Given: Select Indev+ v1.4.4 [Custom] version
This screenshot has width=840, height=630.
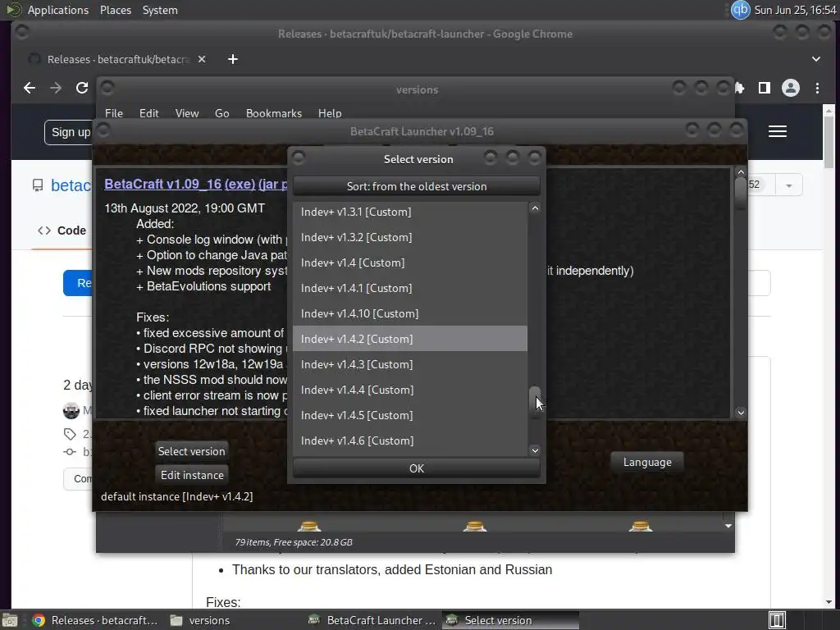Looking at the screenshot, I should [410, 390].
